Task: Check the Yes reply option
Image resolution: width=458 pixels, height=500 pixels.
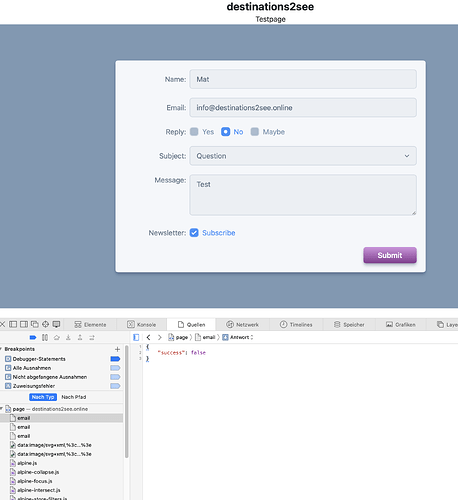Action: 194,132
